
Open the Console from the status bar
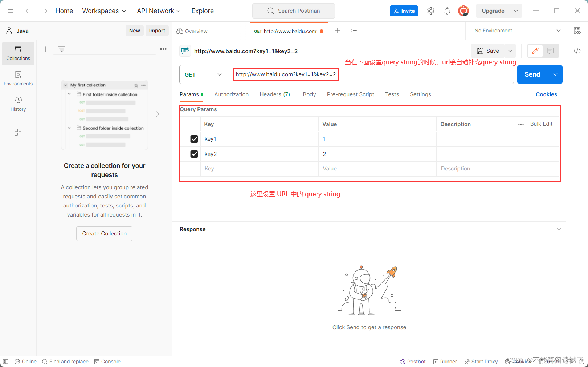107,362
